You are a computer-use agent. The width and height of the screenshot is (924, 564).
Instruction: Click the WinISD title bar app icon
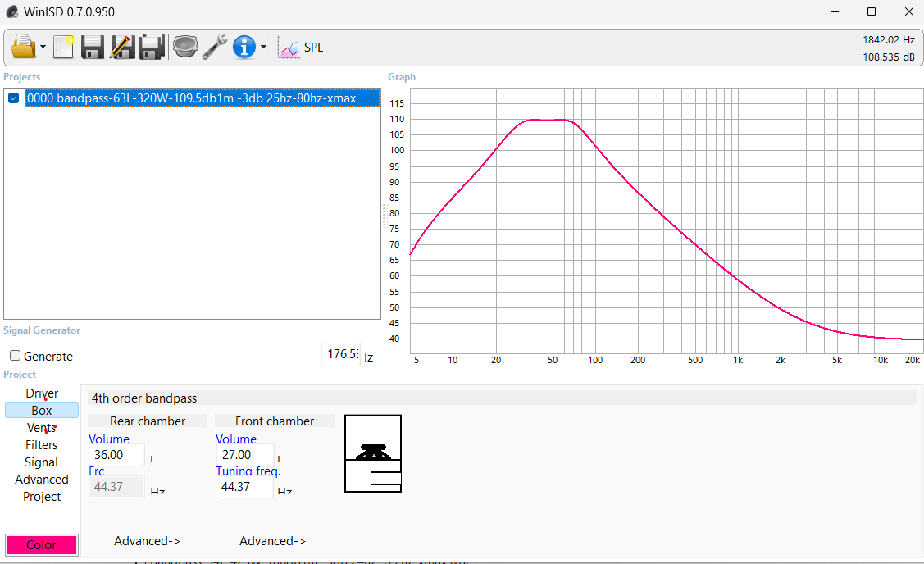coord(11,11)
